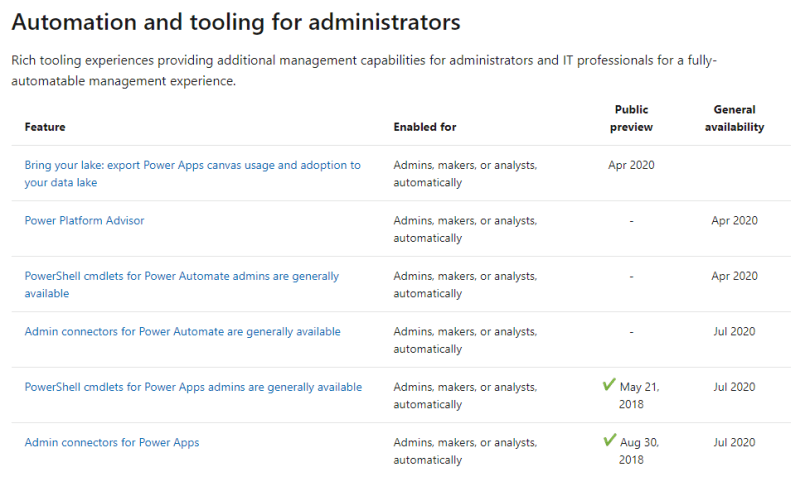Select the Apr 2020 public preview date
Viewport: 810px width, 496px height.
pyautogui.click(x=631, y=165)
